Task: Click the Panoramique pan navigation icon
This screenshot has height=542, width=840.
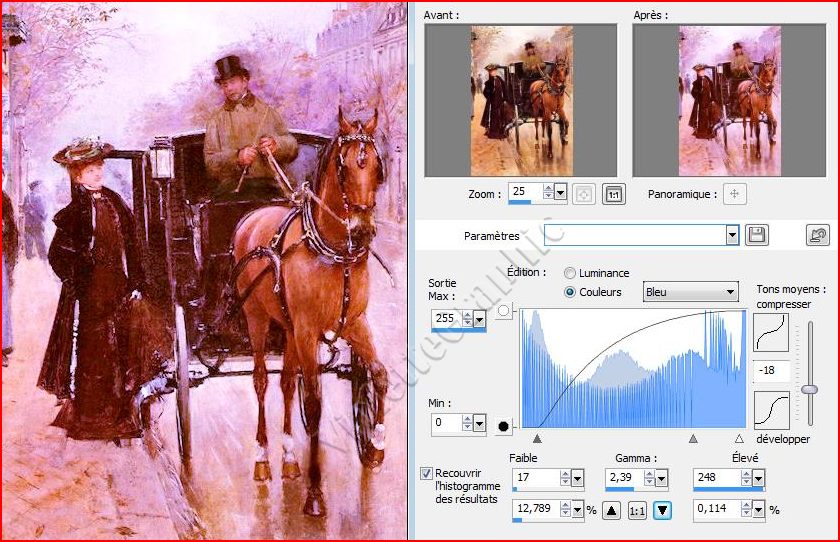Action: point(735,194)
